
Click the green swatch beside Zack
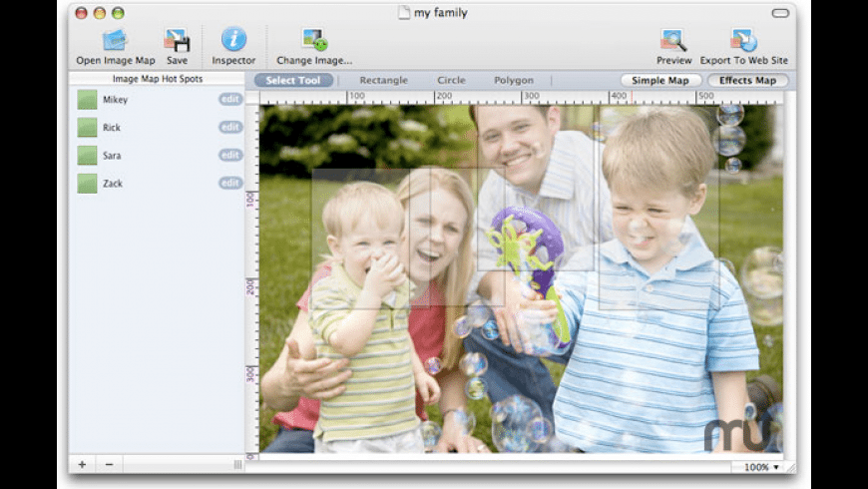[87, 184]
